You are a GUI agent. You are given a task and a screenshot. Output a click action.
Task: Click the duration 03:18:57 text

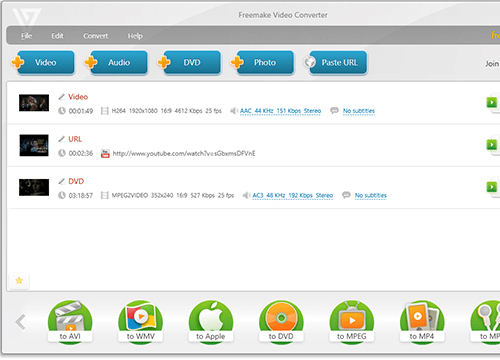coord(81,196)
